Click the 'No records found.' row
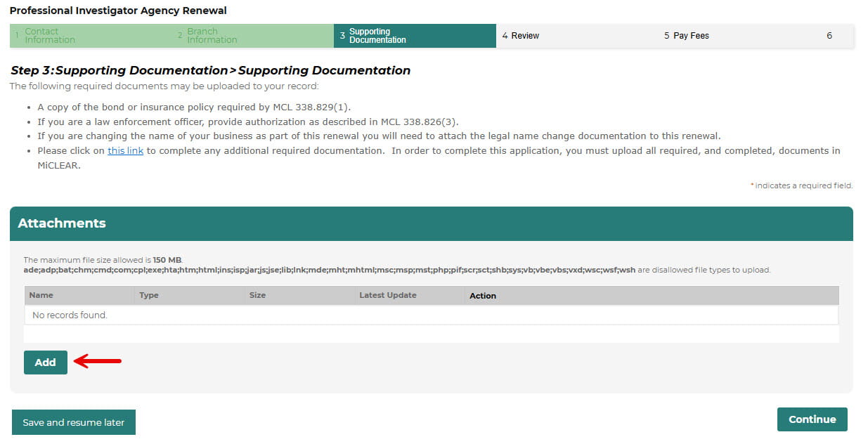 [432, 315]
